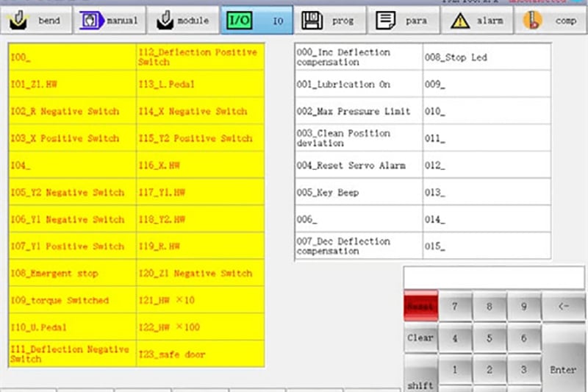Select input I20_Z1 Negative Switch
Screen dimensions: 588x392
point(201,273)
